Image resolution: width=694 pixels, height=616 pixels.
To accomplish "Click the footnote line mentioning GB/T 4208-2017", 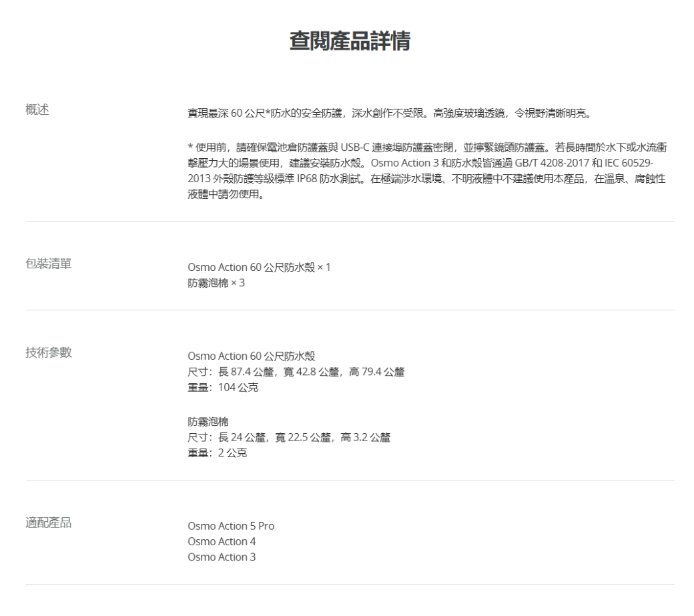I will 420,163.
